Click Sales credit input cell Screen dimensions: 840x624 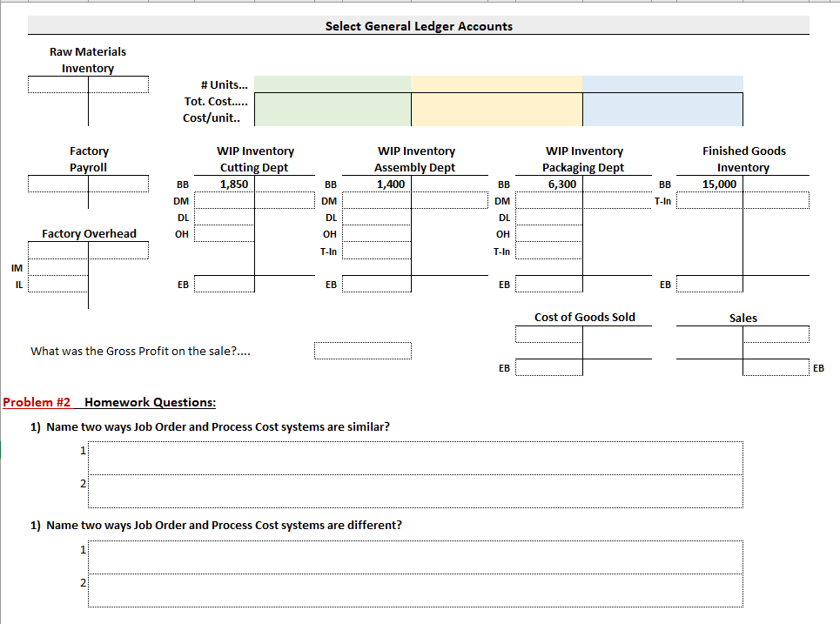776,334
